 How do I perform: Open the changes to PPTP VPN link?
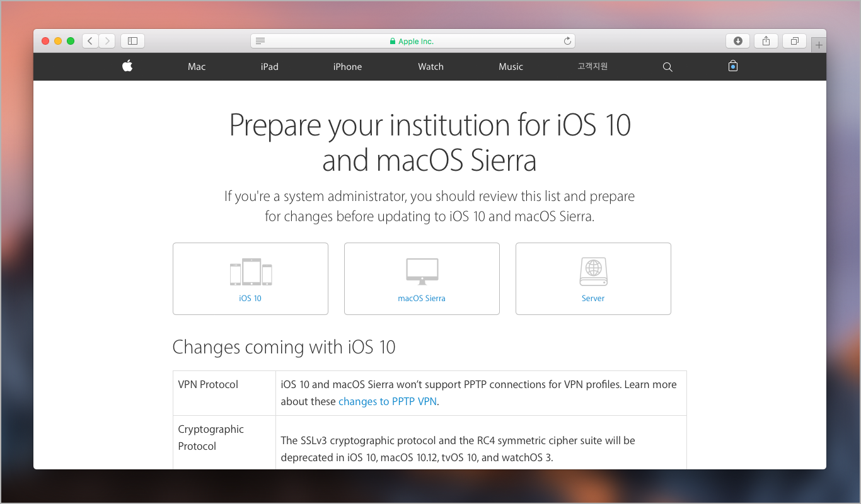click(388, 401)
